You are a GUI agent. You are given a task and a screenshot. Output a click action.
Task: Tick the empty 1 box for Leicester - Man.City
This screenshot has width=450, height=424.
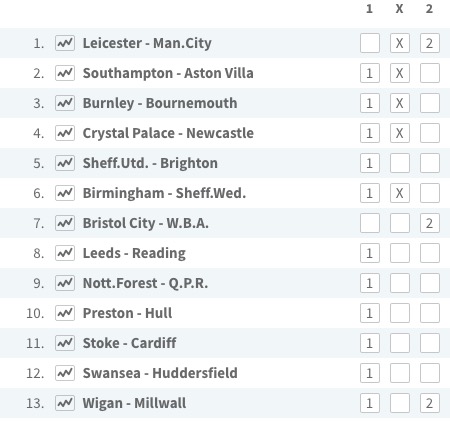(x=370, y=43)
